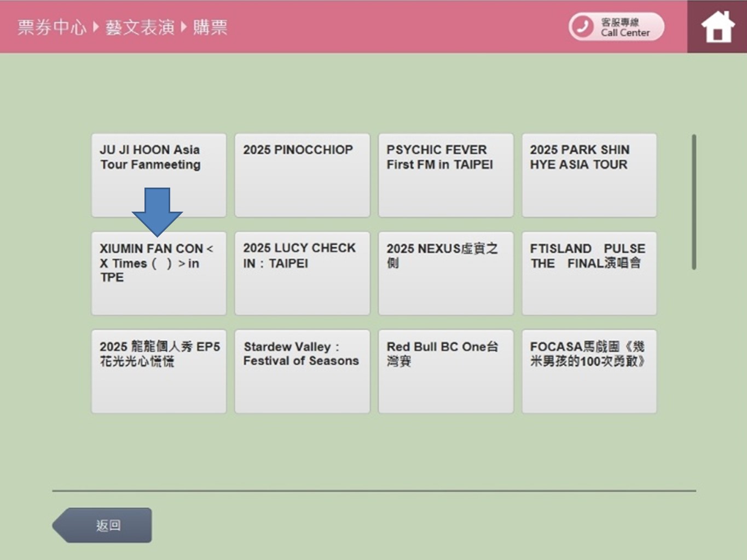Viewport: 747px width, 560px height.
Task: Pick XIUMIN FAN CON X Times in TPE
Action: (x=159, y=273)
